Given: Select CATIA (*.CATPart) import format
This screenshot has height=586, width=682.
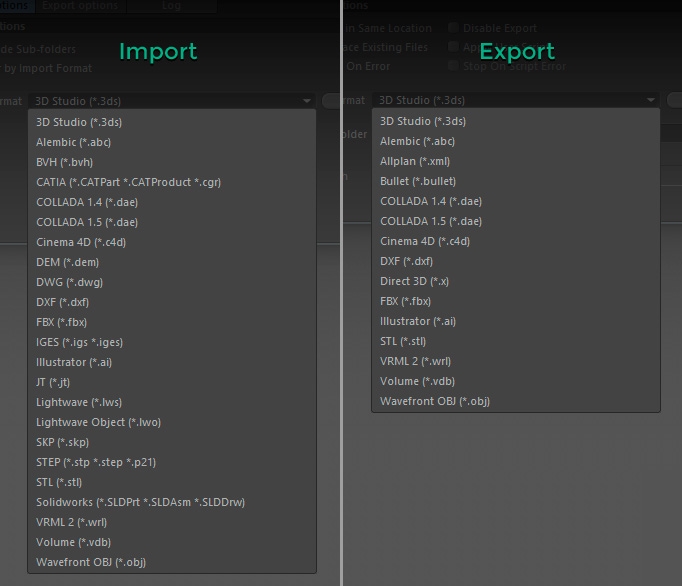Looking at the screenshot, I should (x=172, y=182).
